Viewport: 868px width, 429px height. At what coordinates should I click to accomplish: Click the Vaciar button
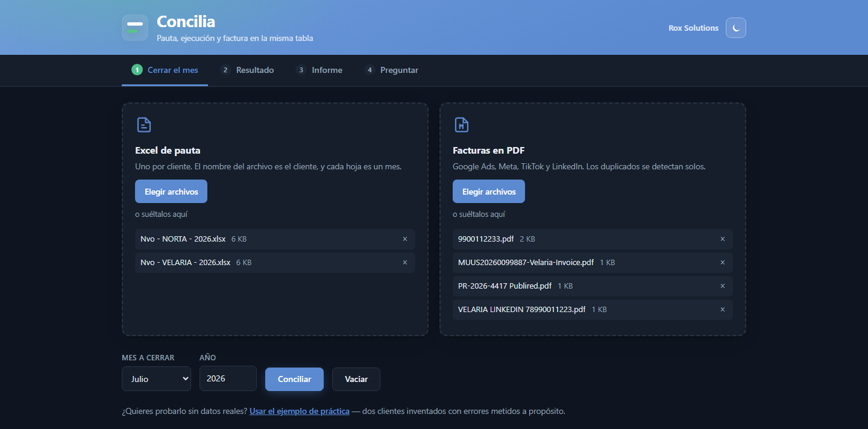(x=356, y=379)
